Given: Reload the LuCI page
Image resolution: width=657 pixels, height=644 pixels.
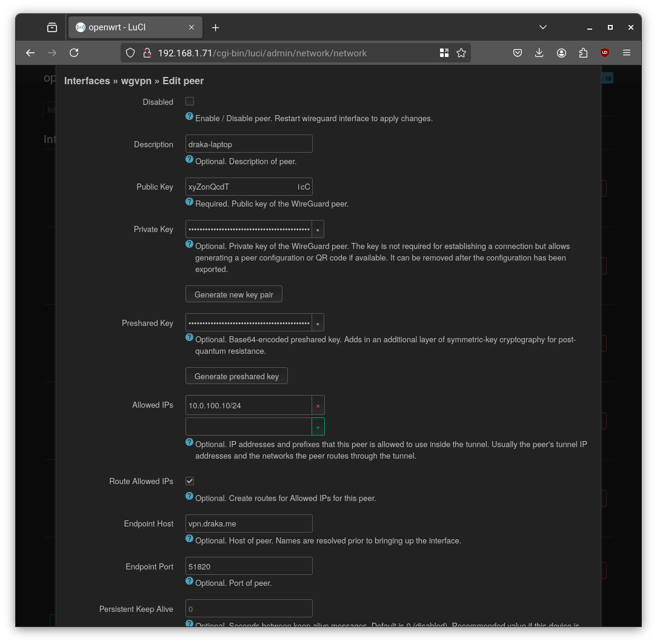Looking at the screenshot, I should (74, 53).
